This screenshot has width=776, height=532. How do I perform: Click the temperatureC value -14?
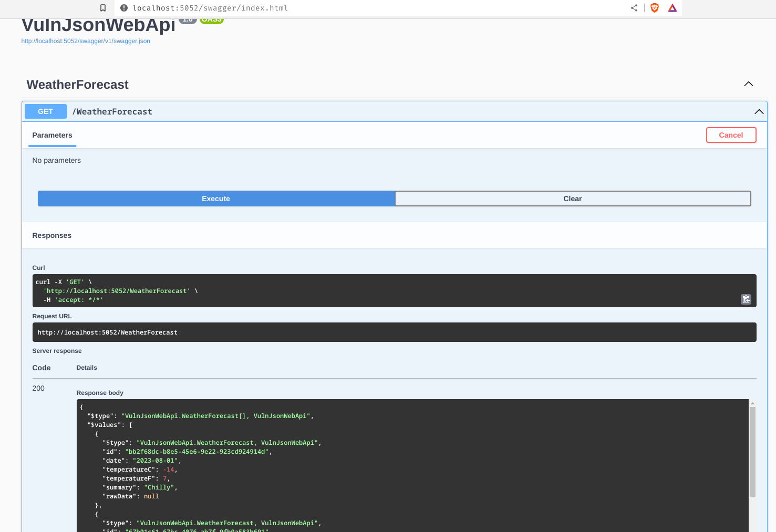coord(169,470)
